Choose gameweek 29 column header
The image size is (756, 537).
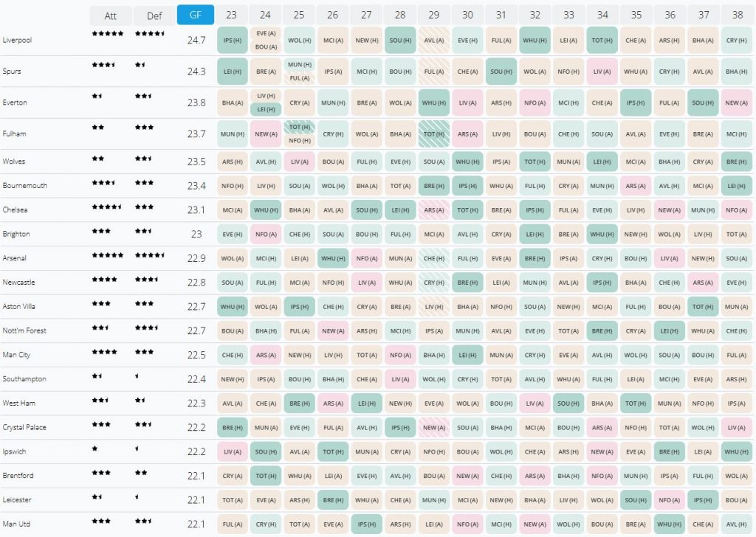433,15
